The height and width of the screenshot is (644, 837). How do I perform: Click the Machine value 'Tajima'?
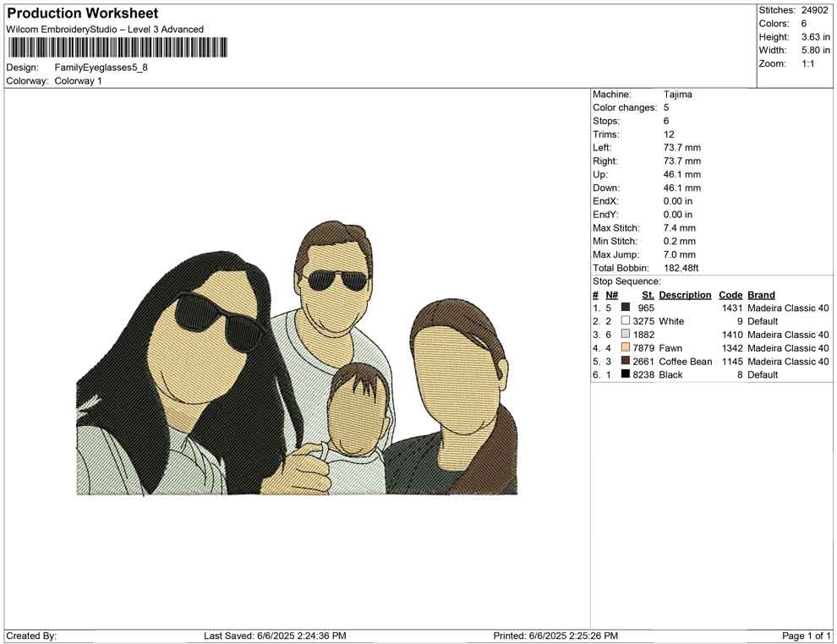(678, 95)
